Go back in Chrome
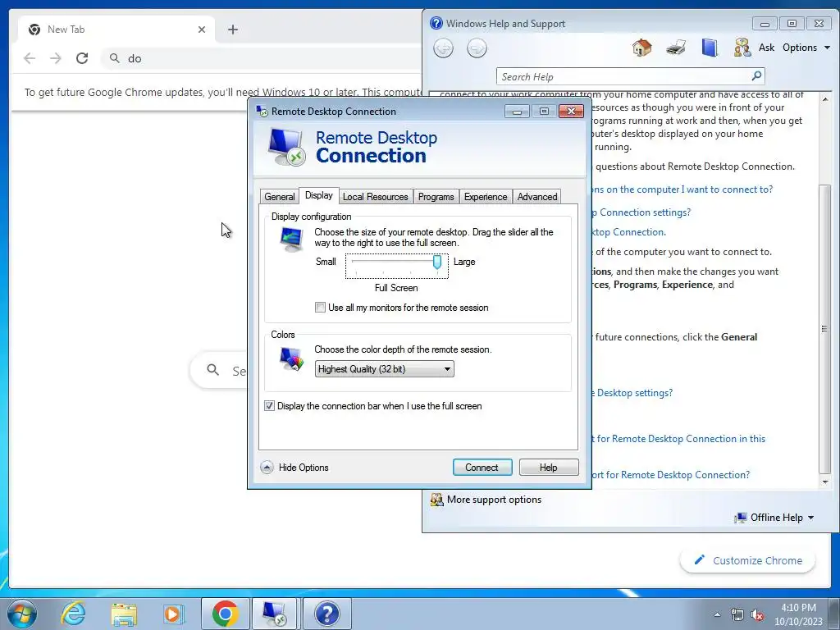 [x=30, y=58]
